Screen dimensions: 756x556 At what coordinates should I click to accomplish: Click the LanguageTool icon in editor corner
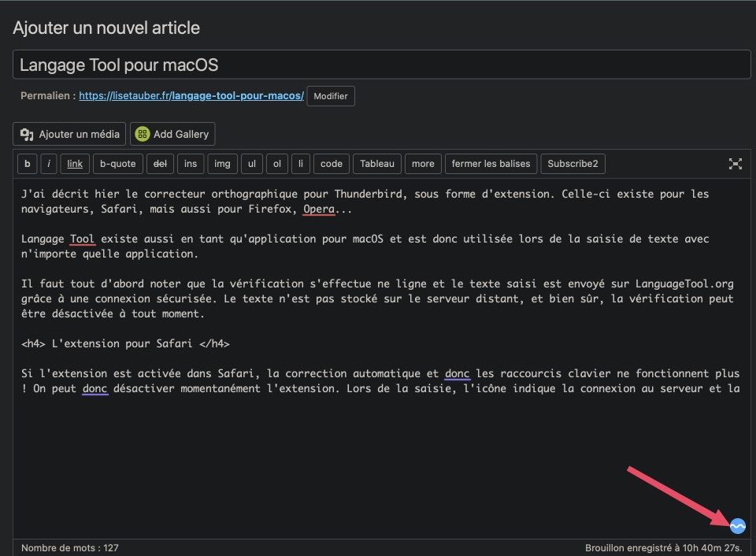tap(738, 526)
